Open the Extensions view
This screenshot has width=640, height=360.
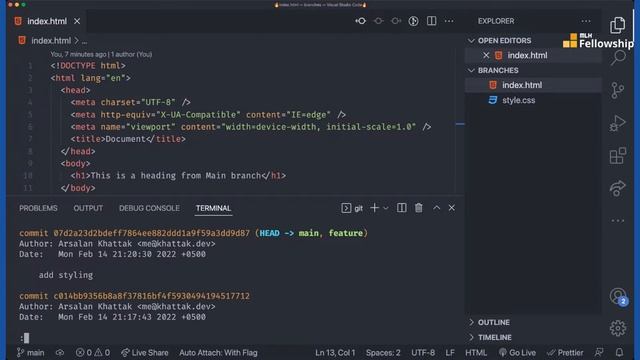[618, 156]
